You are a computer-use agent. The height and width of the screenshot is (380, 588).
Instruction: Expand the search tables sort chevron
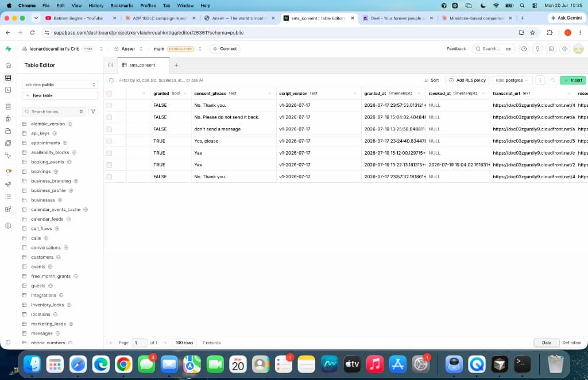82,112
